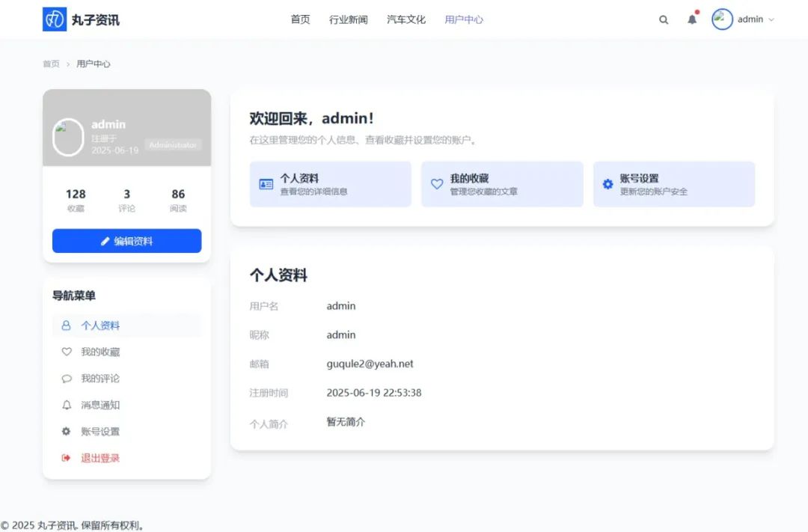Click the 丸子资讯 logo icon
The image size is (808, 532).
(x=54, y=19)
